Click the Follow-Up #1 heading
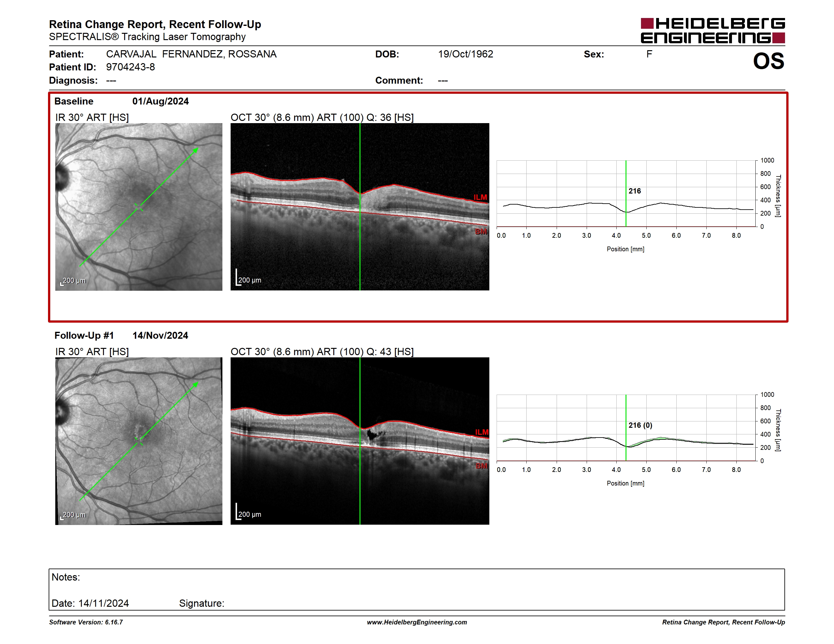 pyautogui.click(x=84, y=335)
